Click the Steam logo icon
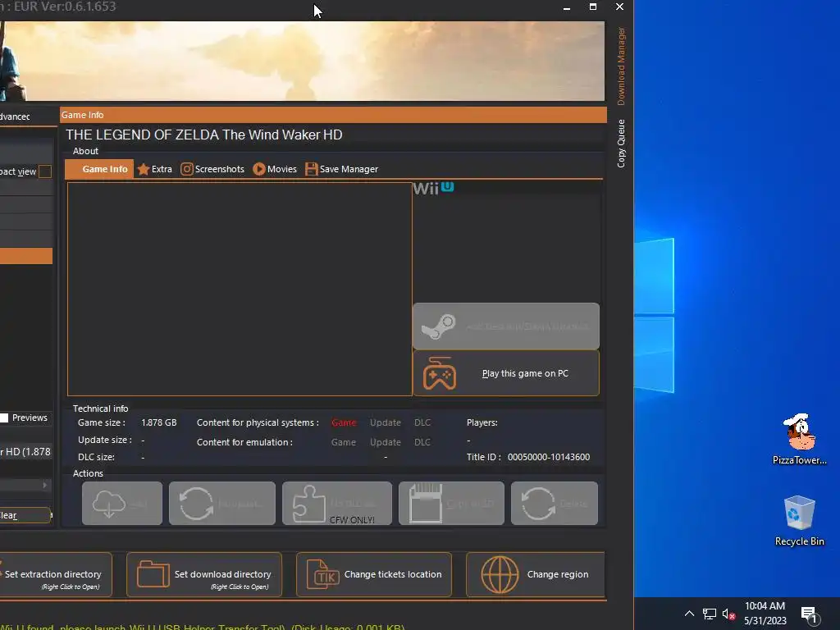This screenshot has height=630, width=840. pos(438,326)
